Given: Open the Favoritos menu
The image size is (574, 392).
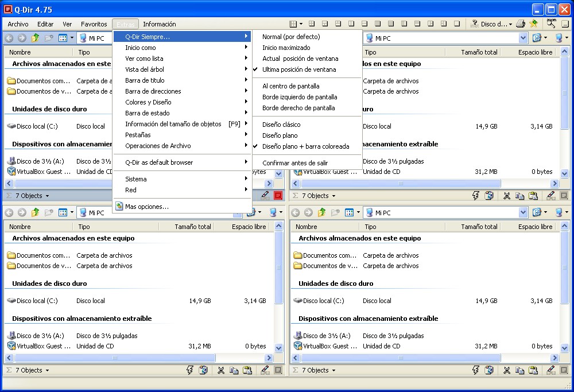Looking at the screenshot, I should (94, 24).
